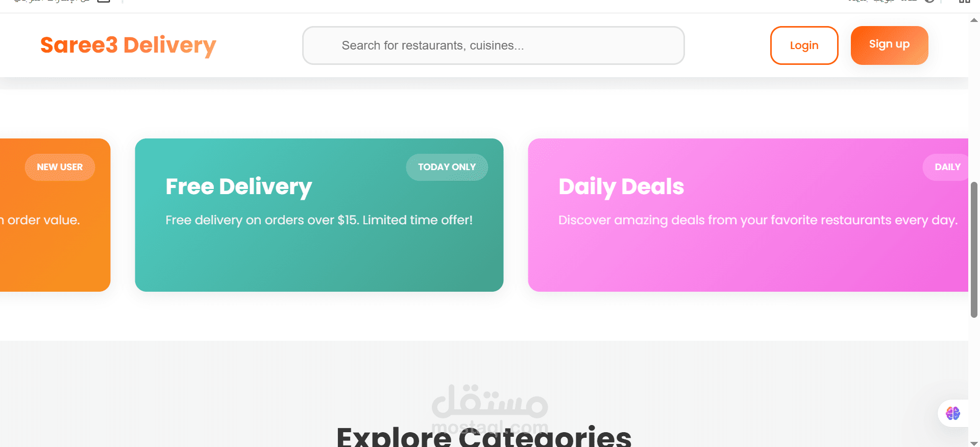
Task: Click the NEW USER badge
Action: coord(60,167)
